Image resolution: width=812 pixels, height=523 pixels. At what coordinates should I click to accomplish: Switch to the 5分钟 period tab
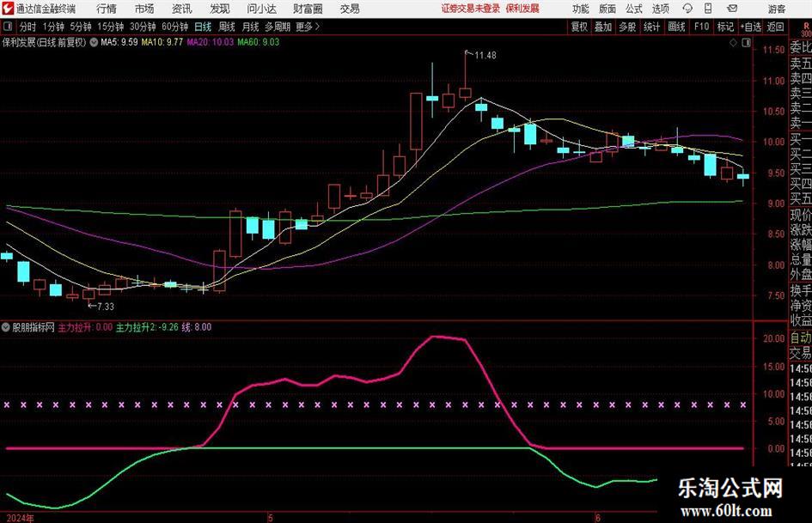click(81, 27)
